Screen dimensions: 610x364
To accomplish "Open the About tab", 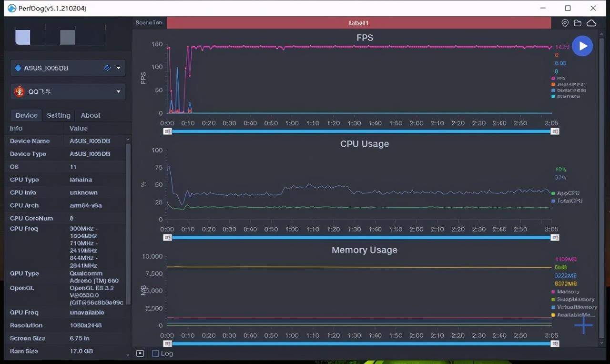I will click(x=91, y=115).
